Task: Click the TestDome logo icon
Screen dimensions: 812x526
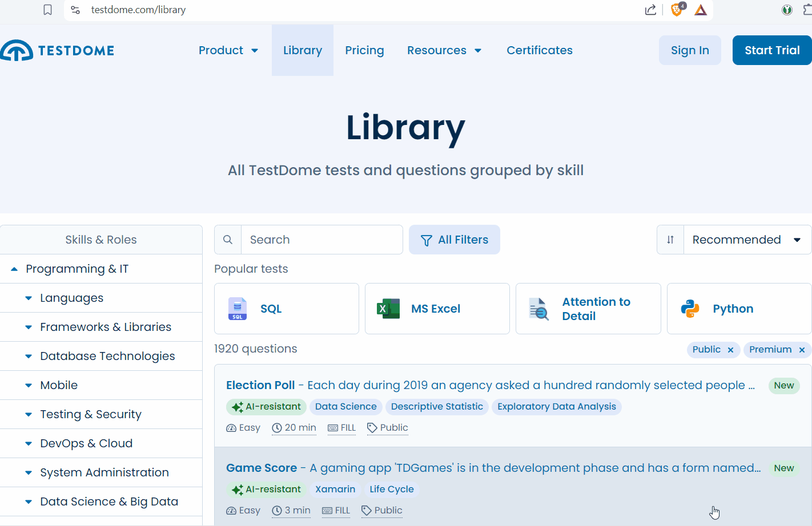Action: pyautogui.click(x=17, y=51)
